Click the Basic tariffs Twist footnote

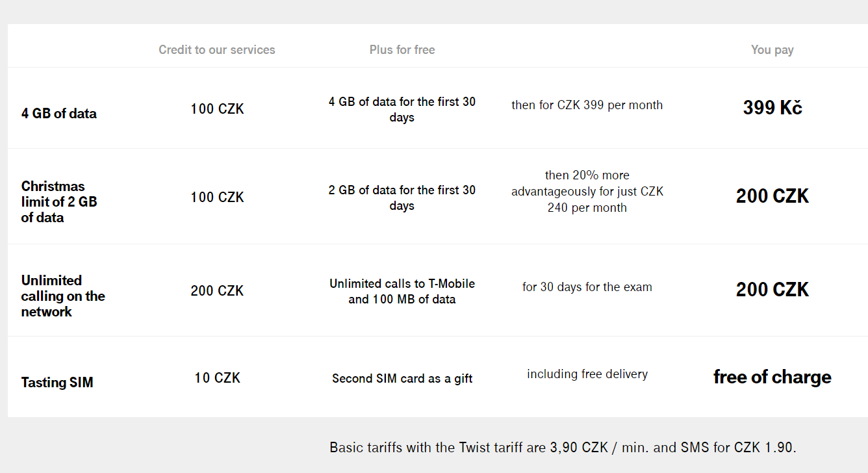(x=563, y=448)
